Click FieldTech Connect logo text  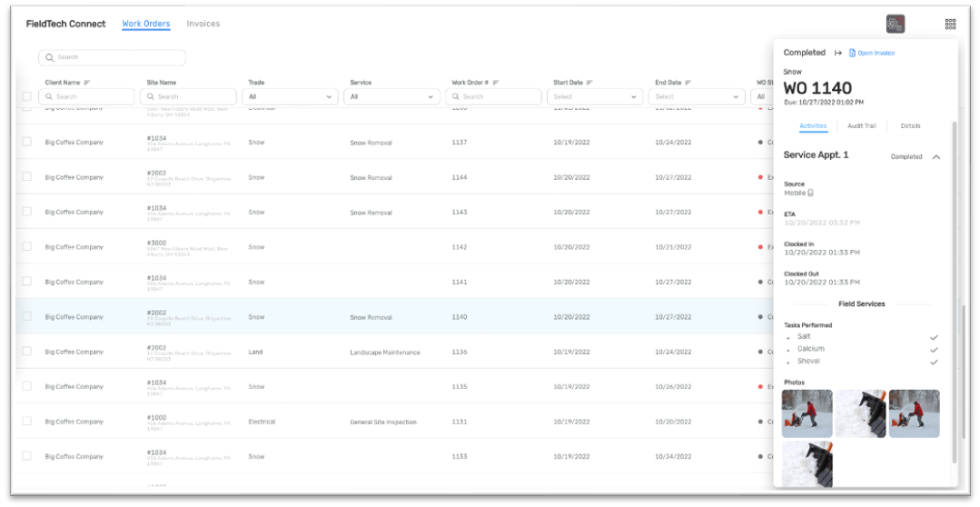click(x=65, y=24)
